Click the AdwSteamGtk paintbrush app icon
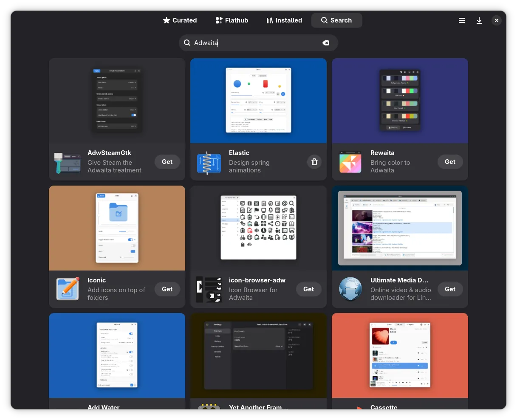The width and height of the screenshot is (517, 420). coord(68,163)
